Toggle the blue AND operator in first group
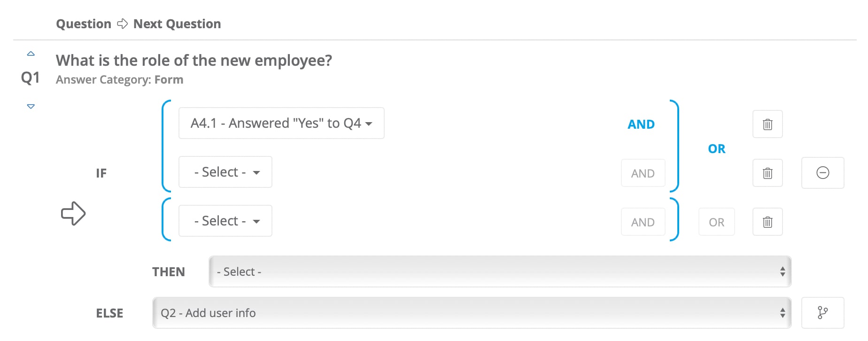 click(x=641, y=124)
